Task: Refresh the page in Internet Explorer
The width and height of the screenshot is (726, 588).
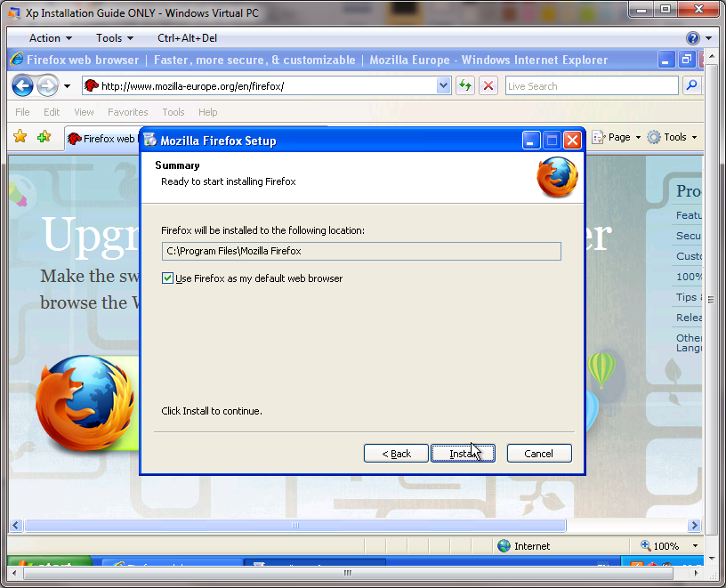Action: tap(464, 86)
